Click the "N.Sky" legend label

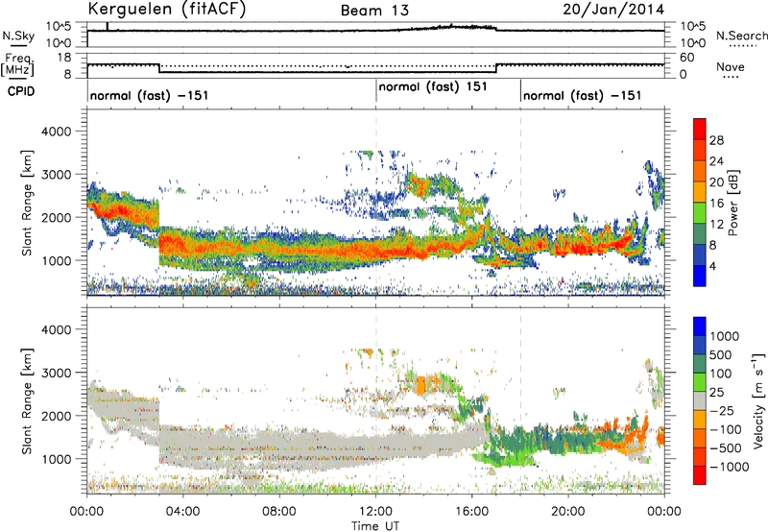coord(18,36)
